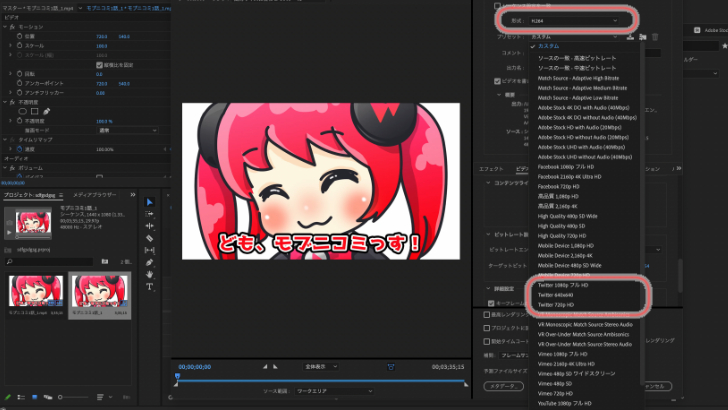Click the pen mask icon under opacity

pos(46,111)
